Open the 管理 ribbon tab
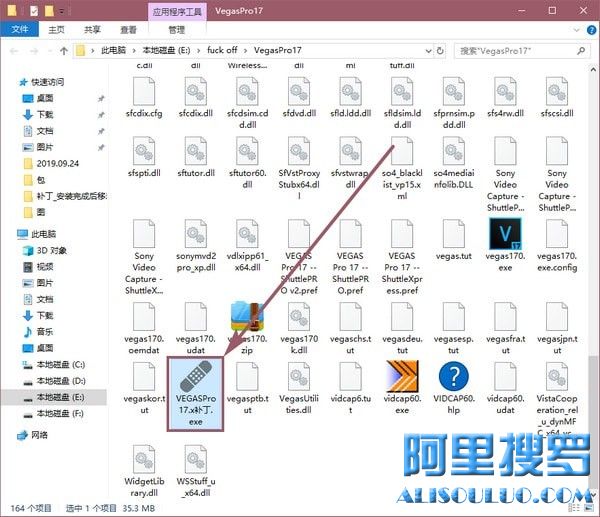Viewport: 600px width, 517px height. pos(176,29)
